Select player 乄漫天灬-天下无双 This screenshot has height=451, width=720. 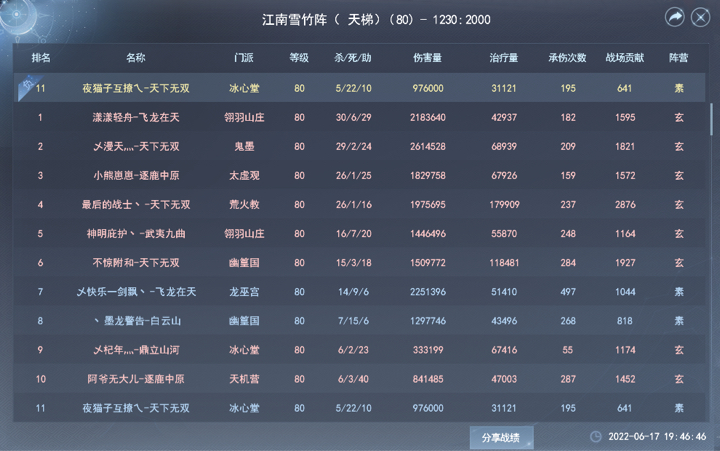point(136,147)
